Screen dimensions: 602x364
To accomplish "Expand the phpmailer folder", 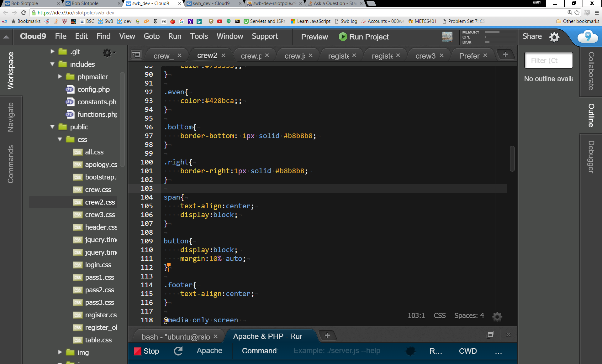I will pyautogui.click(x=60, y=76).
